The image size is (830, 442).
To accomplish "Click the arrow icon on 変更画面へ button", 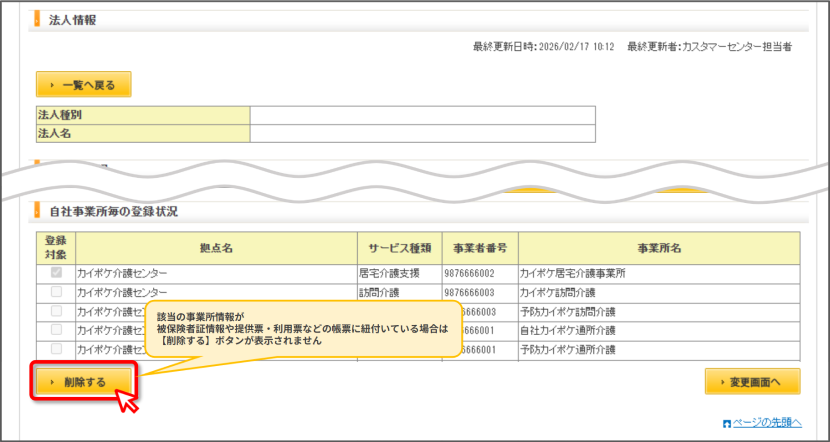I will [723, 382].
